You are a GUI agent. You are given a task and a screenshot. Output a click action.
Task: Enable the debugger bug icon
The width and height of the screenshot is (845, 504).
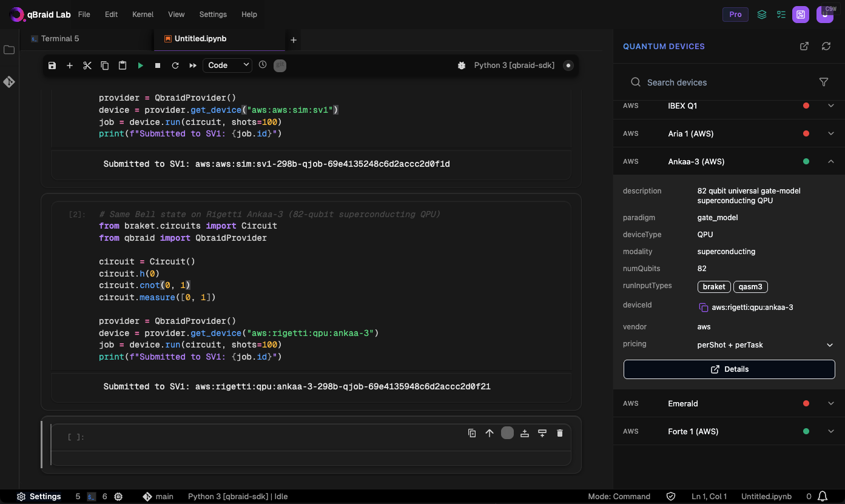(461, 66)
